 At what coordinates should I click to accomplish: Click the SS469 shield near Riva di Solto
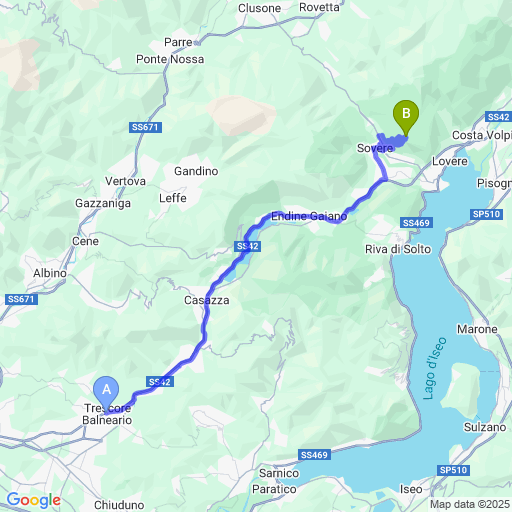(417, 223)
